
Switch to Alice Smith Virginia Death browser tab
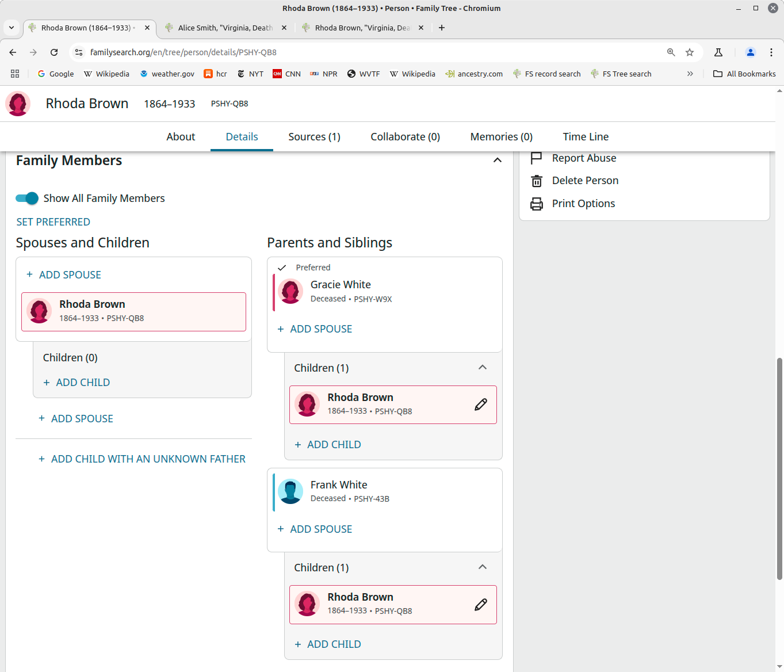click(x=225, y=28)
